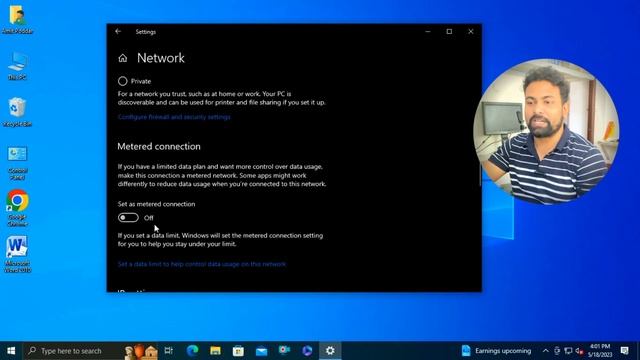Minimize the Settings window
The image size is (640, 360).
pos(428,31)
